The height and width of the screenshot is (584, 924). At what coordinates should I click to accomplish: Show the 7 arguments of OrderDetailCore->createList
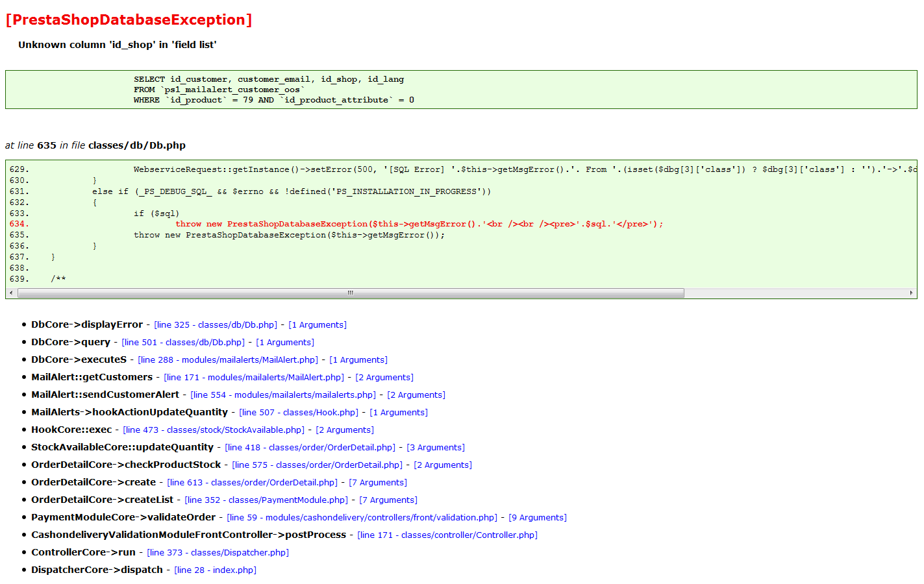point(388,500)
